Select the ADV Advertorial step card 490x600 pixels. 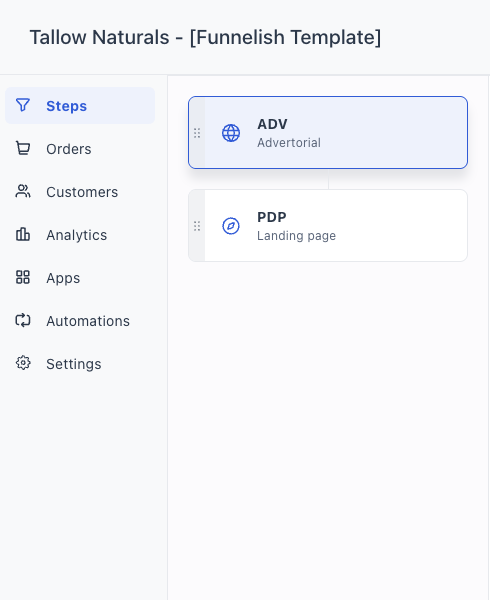point(328,132)
